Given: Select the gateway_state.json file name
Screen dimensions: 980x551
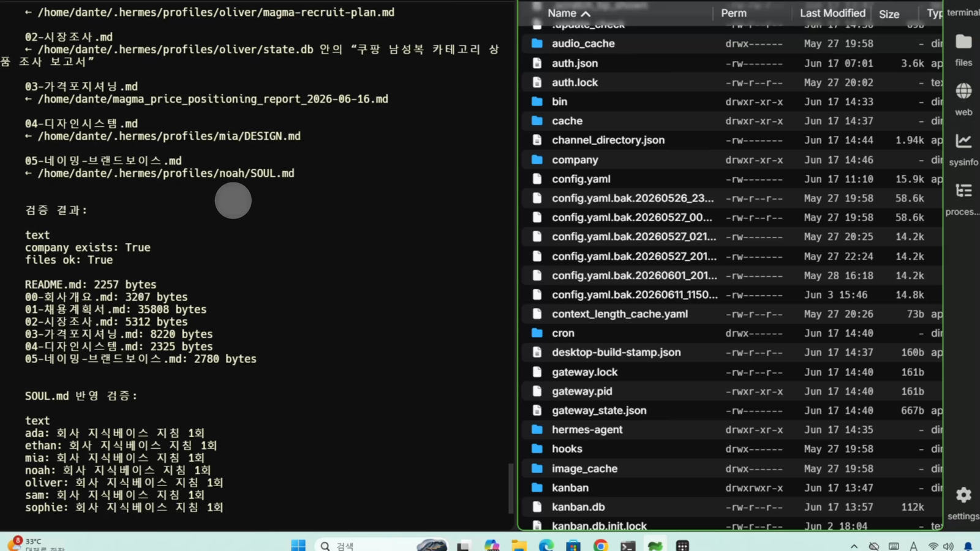Looking at the screenshot, I should (x=599, y=410).
